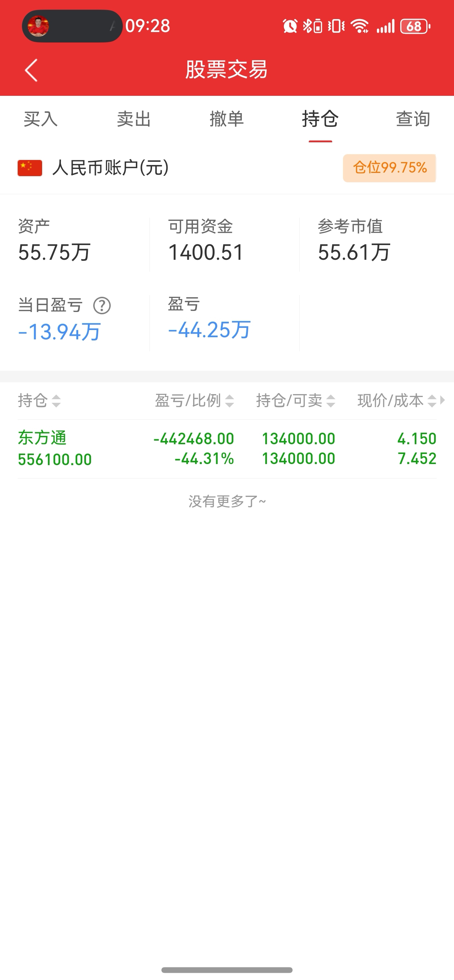Tap the alarm clock status icon
The width and height of the screenshot is (454, 980).
(x=290, y=26)
